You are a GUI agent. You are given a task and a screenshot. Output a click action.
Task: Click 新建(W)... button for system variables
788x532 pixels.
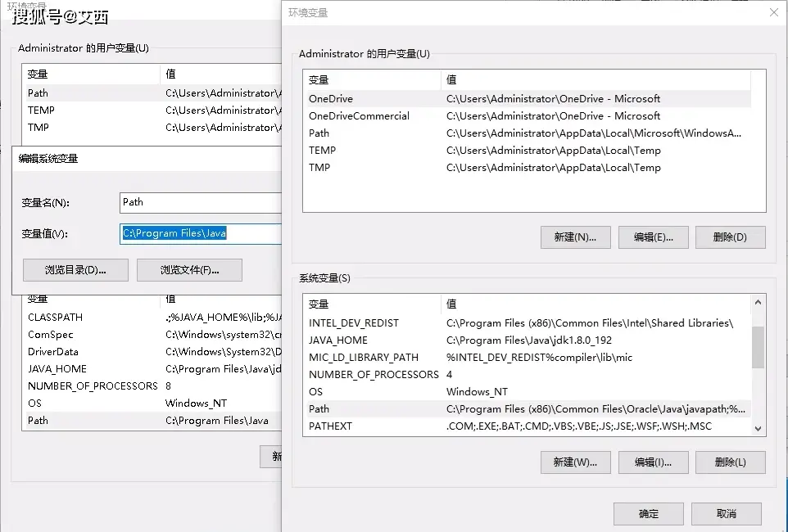(575, 462)
